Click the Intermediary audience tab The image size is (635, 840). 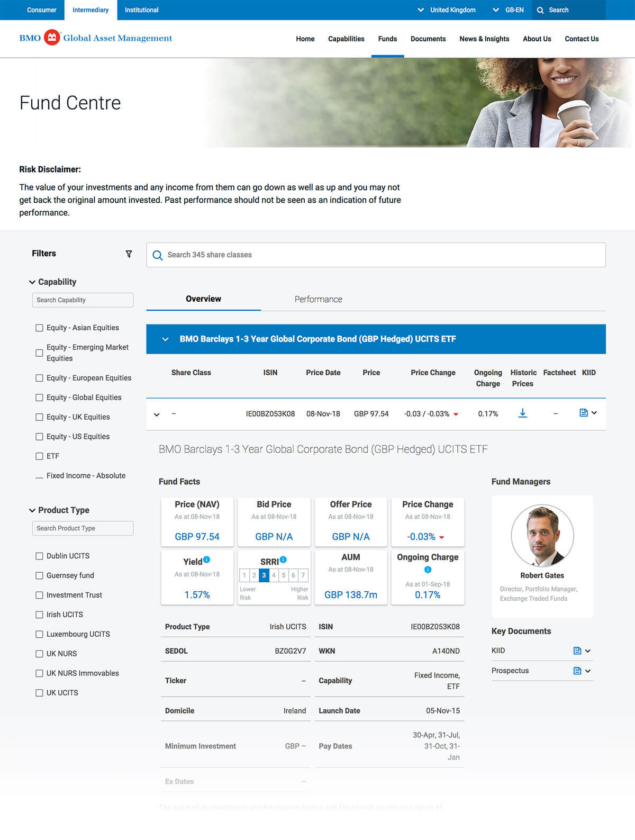90,10
